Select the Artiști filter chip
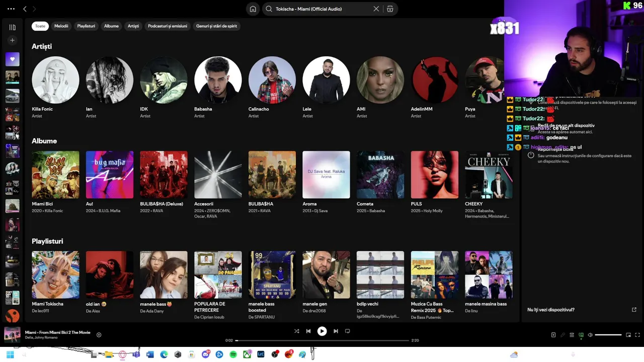Screen dimensions: 644x362 [x=133, y=26]
